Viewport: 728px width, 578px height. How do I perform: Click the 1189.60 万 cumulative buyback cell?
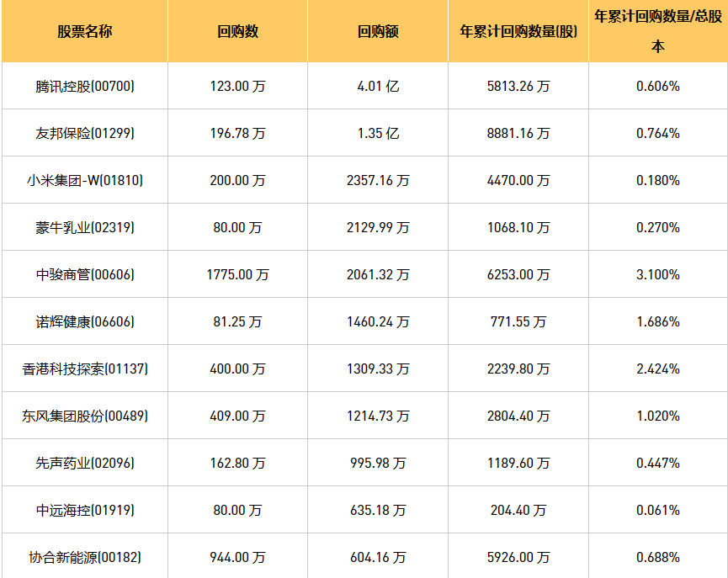pyautogui.click(x=518, y=463)
